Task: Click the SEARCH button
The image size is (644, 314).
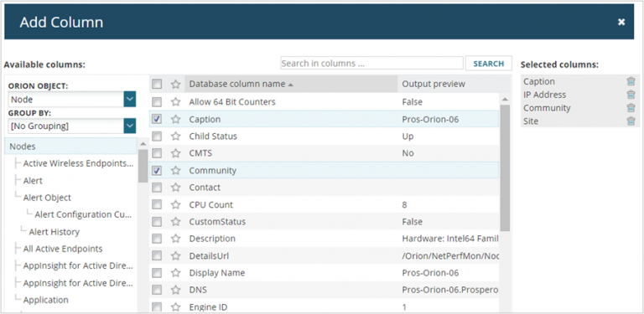Action: tap(489, 64)
